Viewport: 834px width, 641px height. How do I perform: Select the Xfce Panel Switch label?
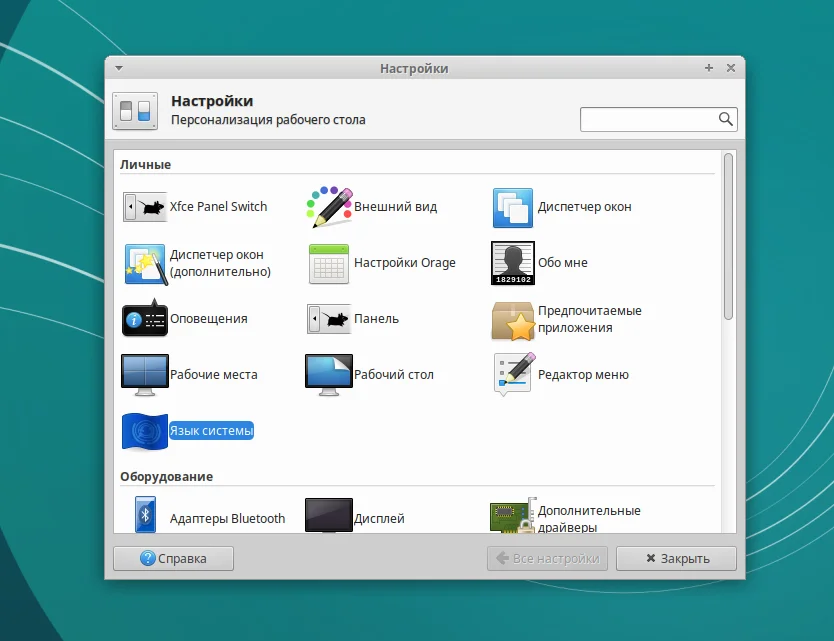pyautogui.click(x=219, y=207)
